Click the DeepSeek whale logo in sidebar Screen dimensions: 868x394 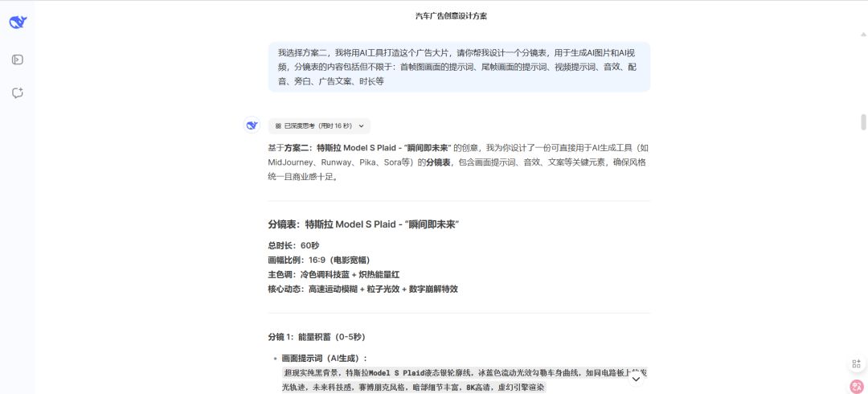point(18,23)
